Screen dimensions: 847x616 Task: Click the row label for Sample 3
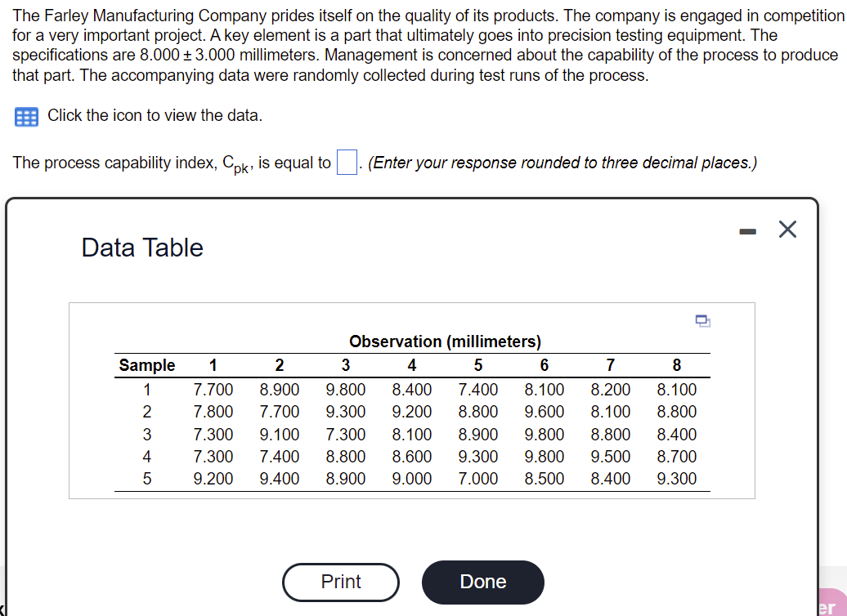pos(147,434)
